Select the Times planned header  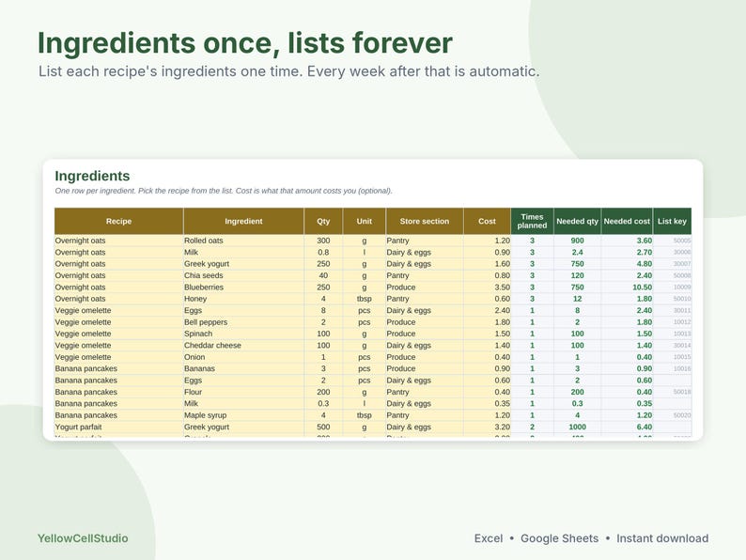pos(532,221)
